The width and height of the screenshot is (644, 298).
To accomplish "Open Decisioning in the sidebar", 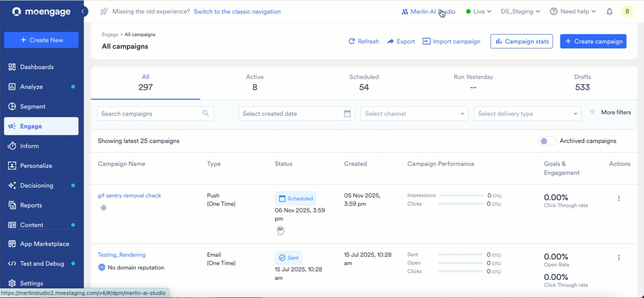I will 41,185.
